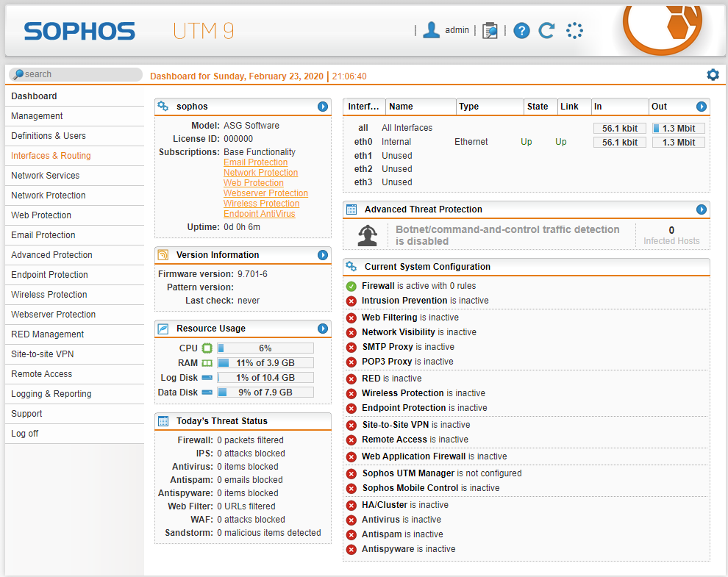This screenshot has height=577, width=728.
Task: Open the dashboard settings gear icon
Action: [x=712, y=74]
